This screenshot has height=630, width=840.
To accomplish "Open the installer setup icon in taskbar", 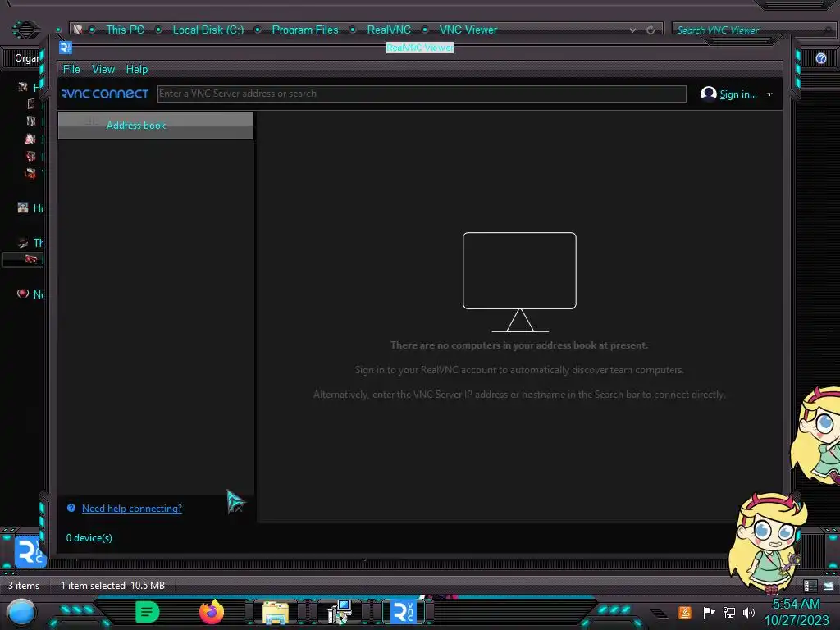I will click(x=339, y=612).
